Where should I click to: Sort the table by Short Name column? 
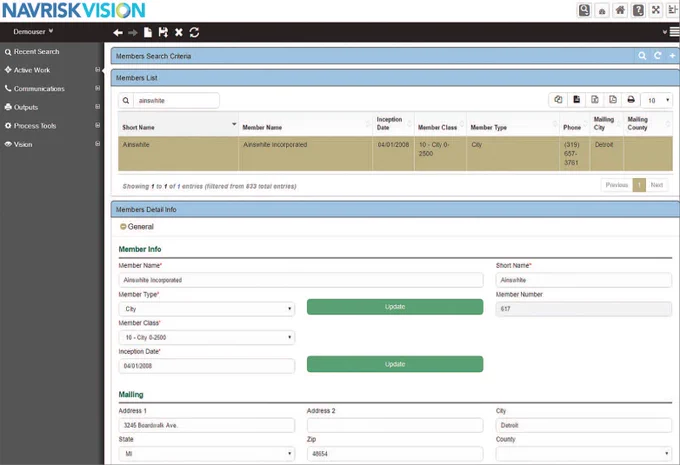pyautogui.click(x=178, y=124)
